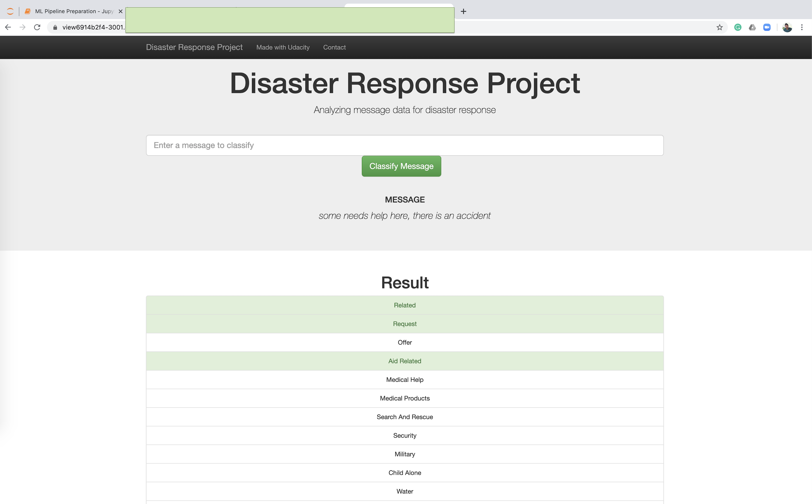Click the Aid Related result row
The width and height of the screenshot is (812, 504).
click(x=405, y=361)
